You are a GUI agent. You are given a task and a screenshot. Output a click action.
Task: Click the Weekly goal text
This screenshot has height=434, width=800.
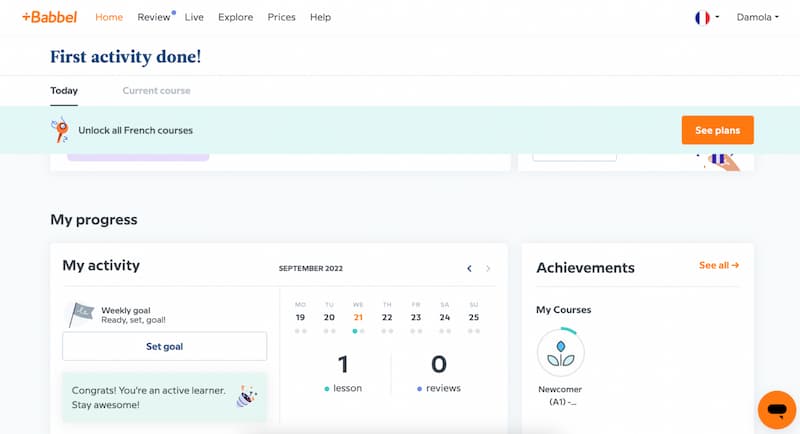pos(126,310)
